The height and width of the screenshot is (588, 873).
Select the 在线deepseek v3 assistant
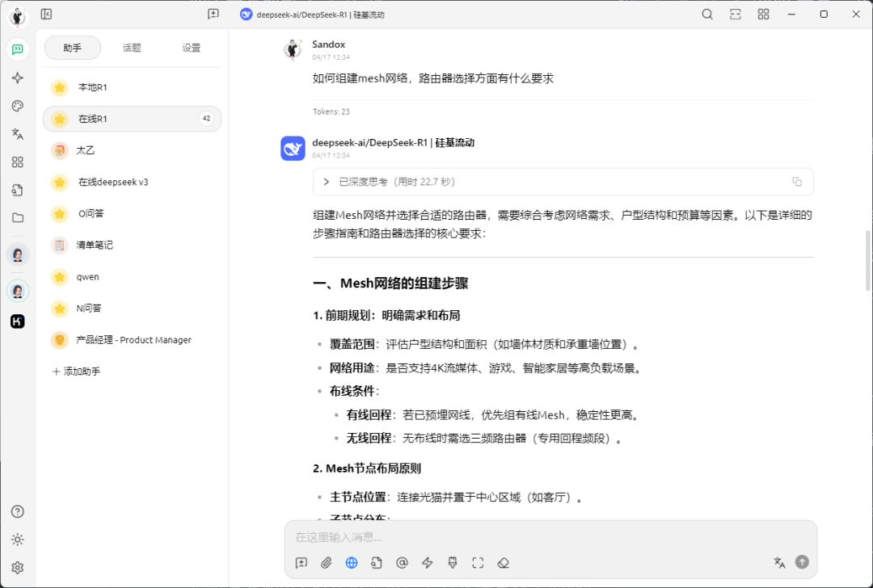pyautogui.click(x=132, y=182)
